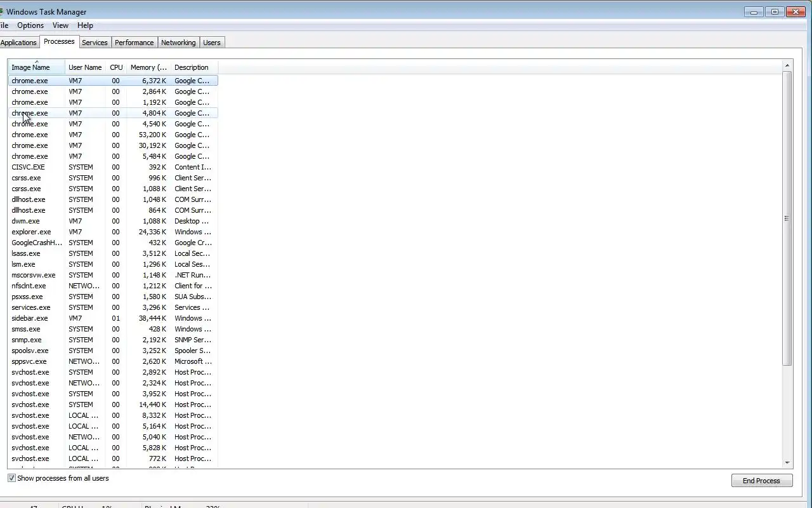Image resolution: width=812 pixels, height=508 pixels.
Task: Click the SNMP Ser... description cell
Action: [x=193, y=340]
